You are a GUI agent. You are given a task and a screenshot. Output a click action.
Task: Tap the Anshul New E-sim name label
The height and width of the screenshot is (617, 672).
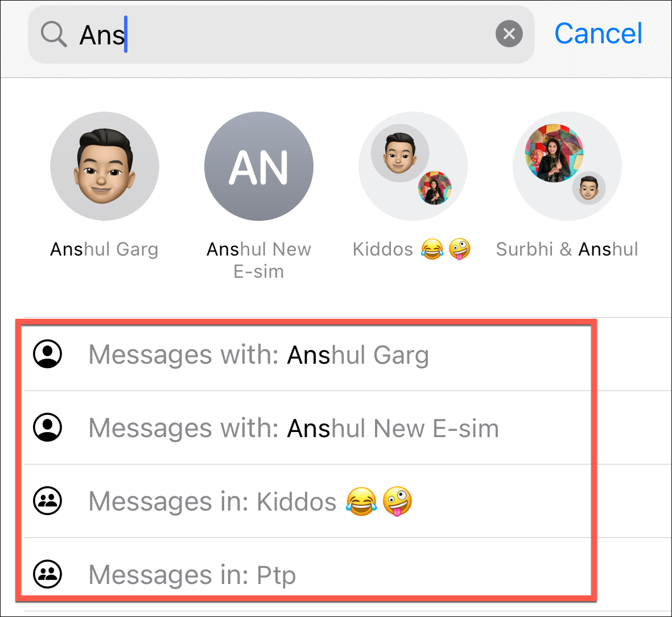tap(259, 260)
